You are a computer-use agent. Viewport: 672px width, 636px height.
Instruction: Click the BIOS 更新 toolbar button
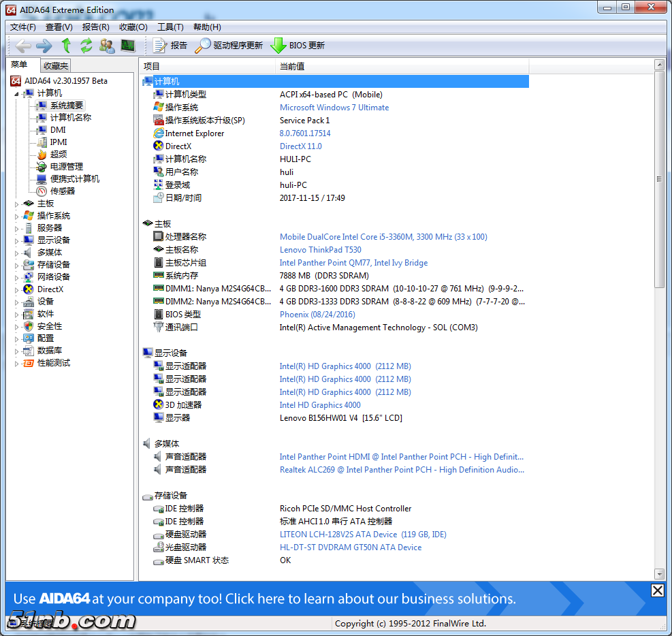click(x=298, y=46)
